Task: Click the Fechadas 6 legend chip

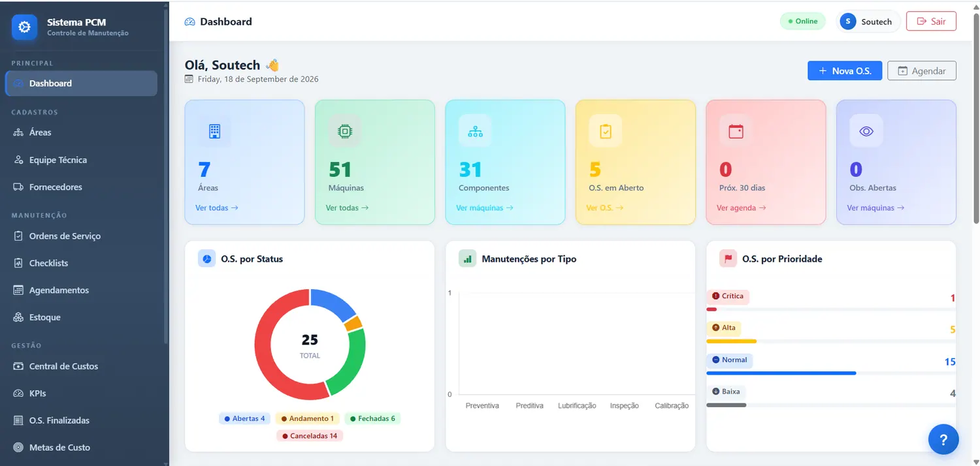Action: coord(372,418)
